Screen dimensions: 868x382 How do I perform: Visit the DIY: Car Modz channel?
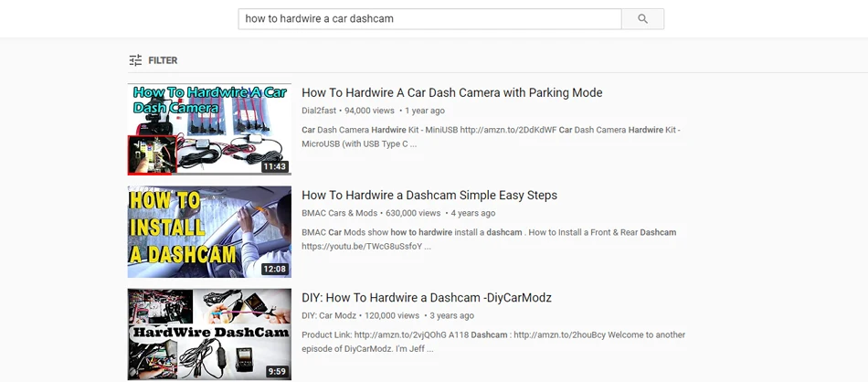click(329, 315)
